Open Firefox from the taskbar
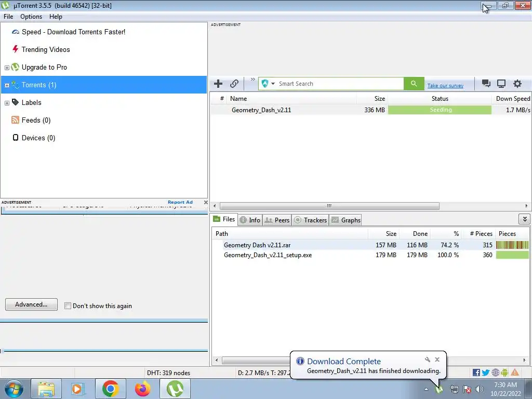The height and width of the screenshot is (399, 532). 142,389
